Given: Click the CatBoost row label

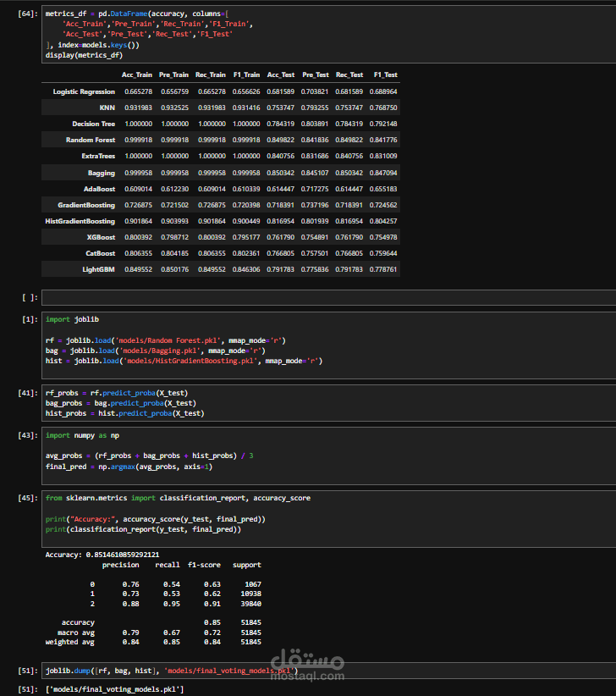Looking at the screenshot, I should point(101,253).
